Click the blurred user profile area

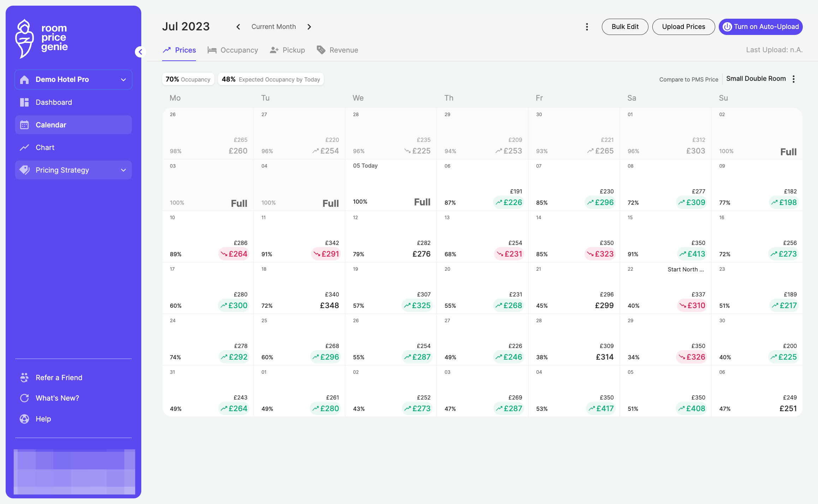75,472
